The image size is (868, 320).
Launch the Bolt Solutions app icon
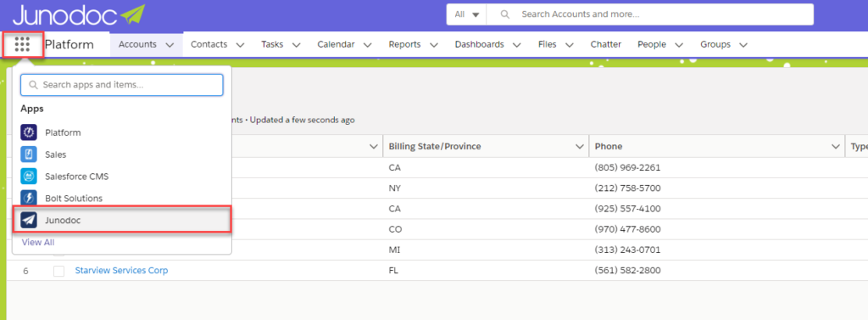[x=29, y=198]
